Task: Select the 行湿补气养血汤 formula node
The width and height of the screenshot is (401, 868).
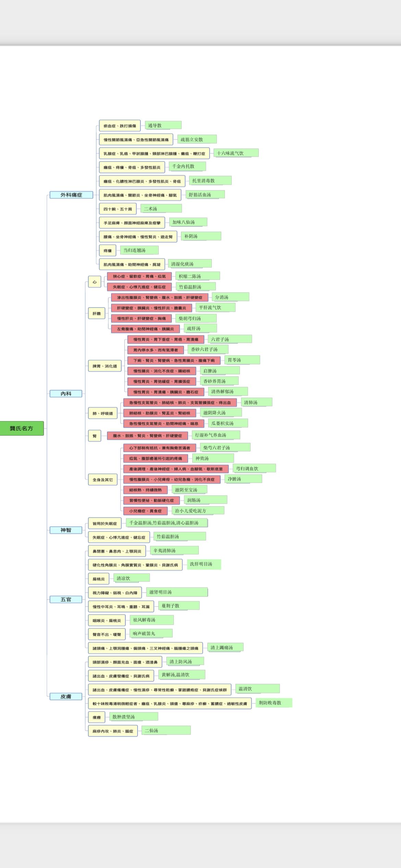Action: pyautogui.click(x=216, y=435)
